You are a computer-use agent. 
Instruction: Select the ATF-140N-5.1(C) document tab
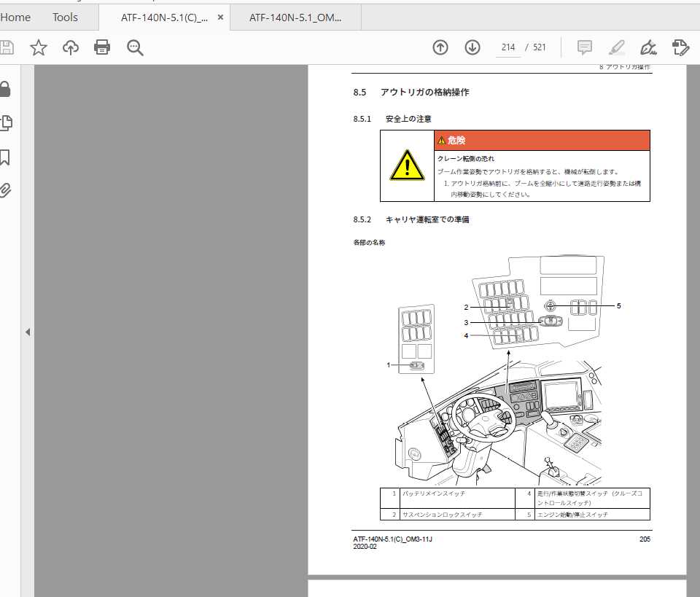tap(164, 17)
